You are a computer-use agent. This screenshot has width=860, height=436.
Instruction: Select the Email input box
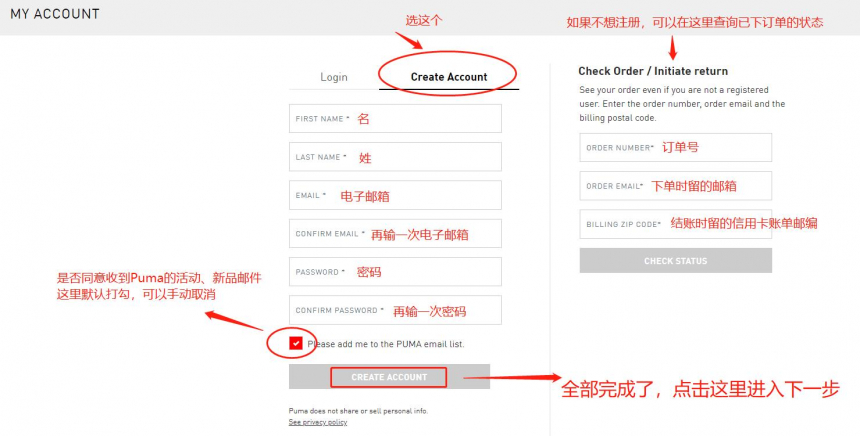coord(395,195)
